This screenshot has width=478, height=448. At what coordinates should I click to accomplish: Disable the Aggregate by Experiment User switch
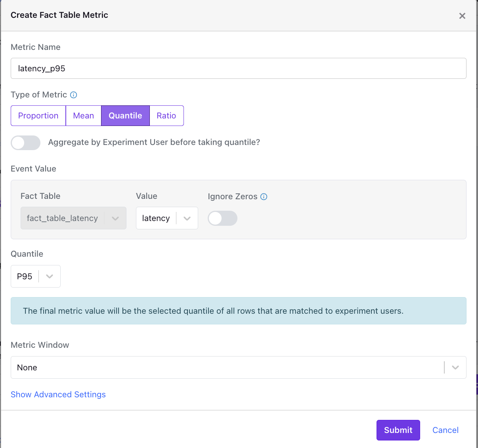pyautogui.click(x=25, y=143)
